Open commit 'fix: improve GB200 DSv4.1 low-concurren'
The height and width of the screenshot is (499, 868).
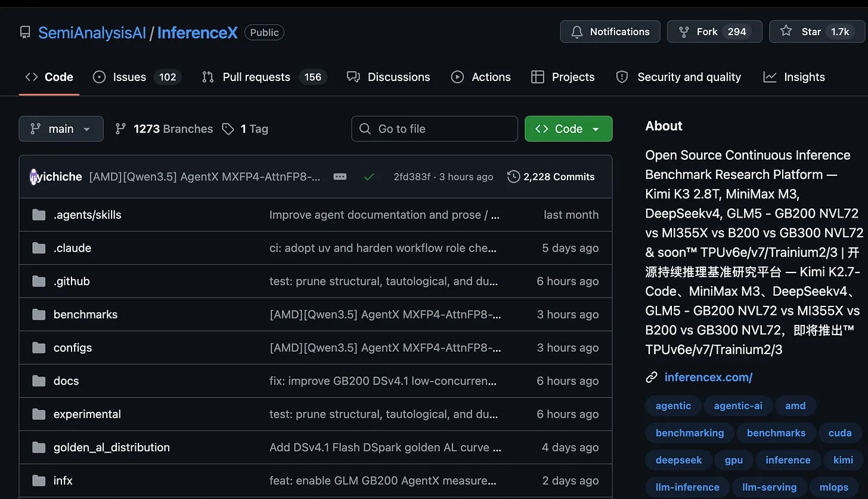[383, 381]
